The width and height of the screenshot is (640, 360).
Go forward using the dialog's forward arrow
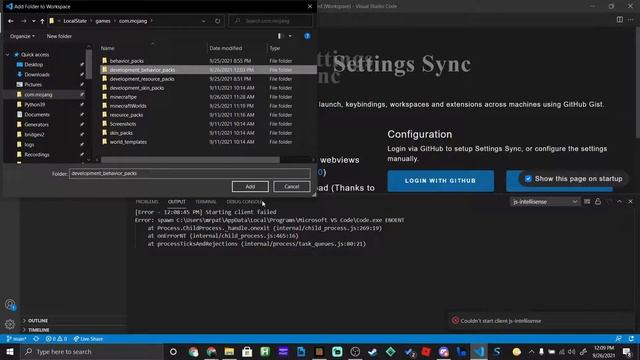click(x=23, y=21)
